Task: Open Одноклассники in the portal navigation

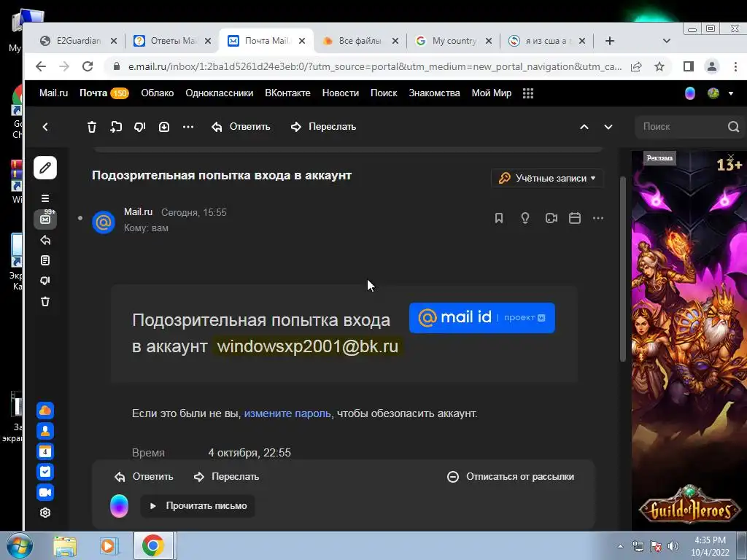Action: tap(219, 93)
